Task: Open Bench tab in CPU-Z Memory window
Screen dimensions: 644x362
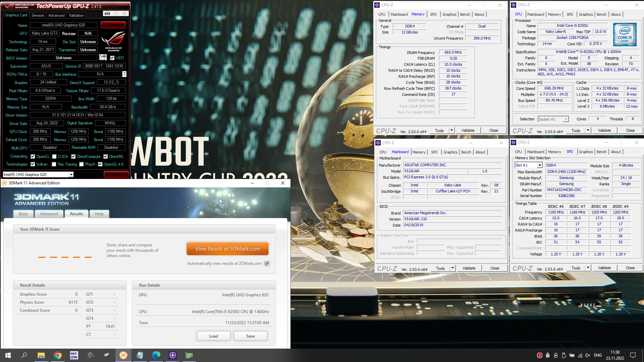Action: click(465, 14)
